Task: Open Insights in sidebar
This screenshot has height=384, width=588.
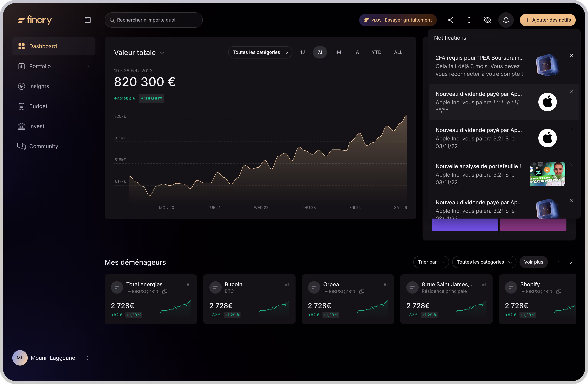Action: [39, 86]
